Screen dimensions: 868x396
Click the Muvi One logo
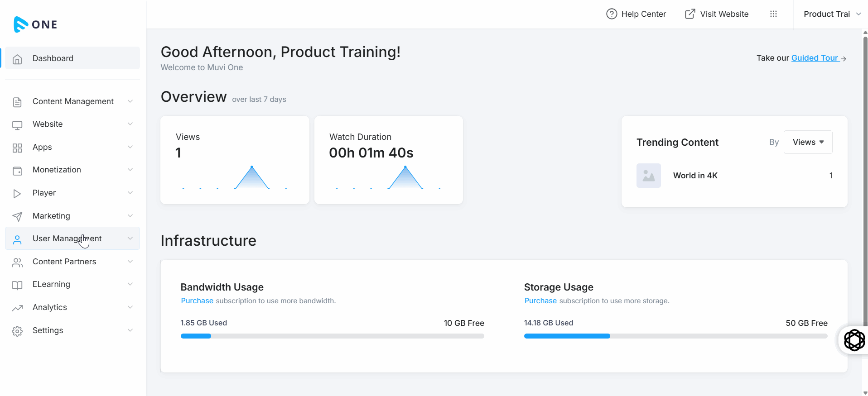[x=35, y=24]
